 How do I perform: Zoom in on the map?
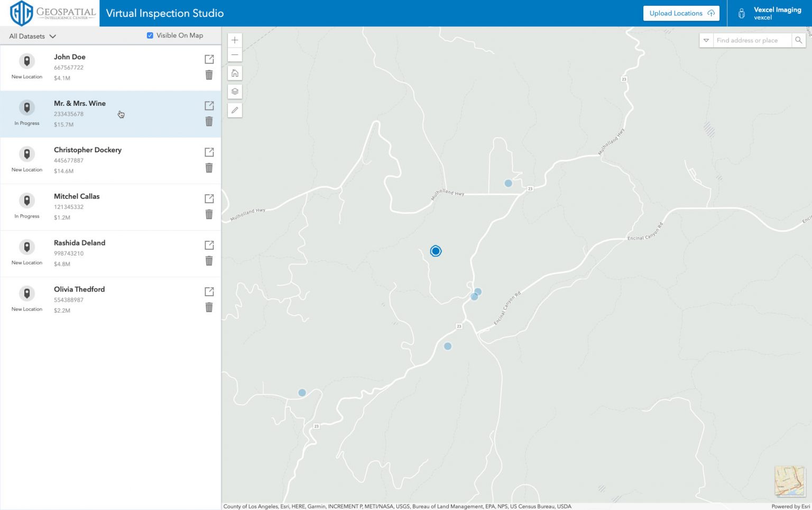point(235,40)
